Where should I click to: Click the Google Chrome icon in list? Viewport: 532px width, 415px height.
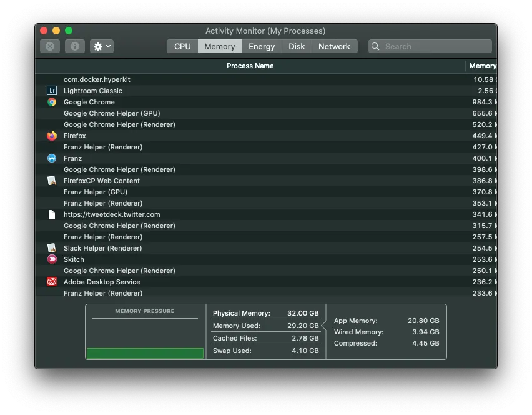tap(52, 102)
